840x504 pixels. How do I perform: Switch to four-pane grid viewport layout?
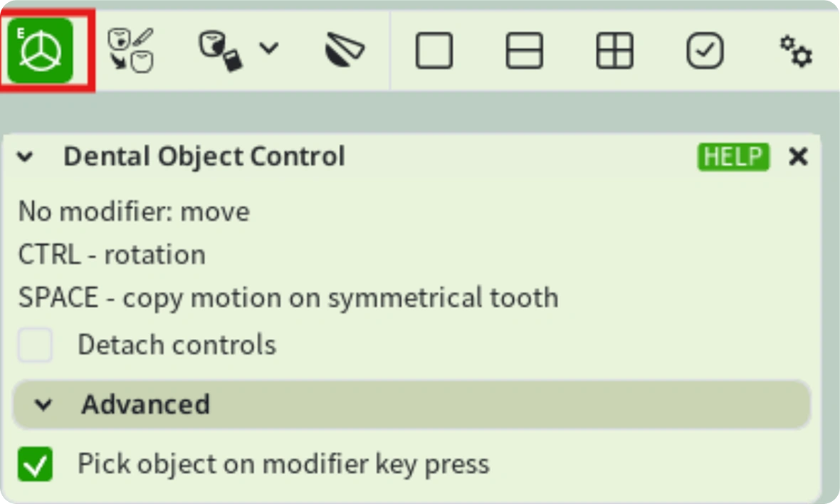coord(614,51)
